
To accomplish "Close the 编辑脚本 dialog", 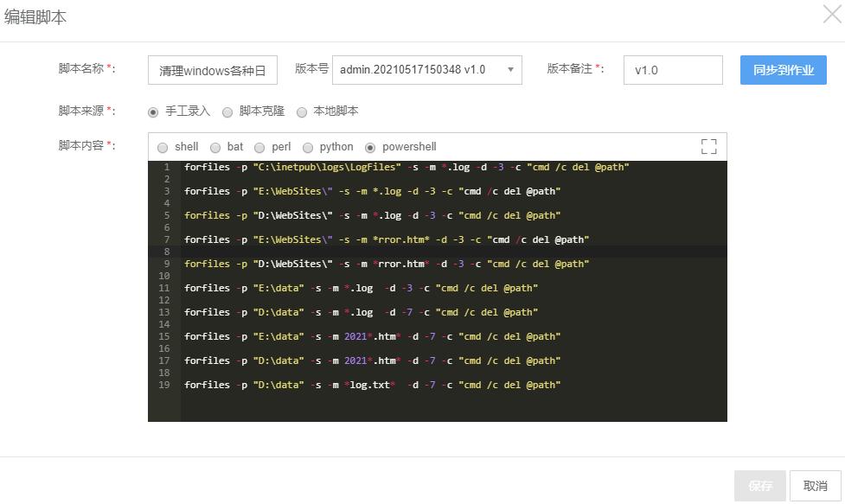I will (x=832, y=16).
